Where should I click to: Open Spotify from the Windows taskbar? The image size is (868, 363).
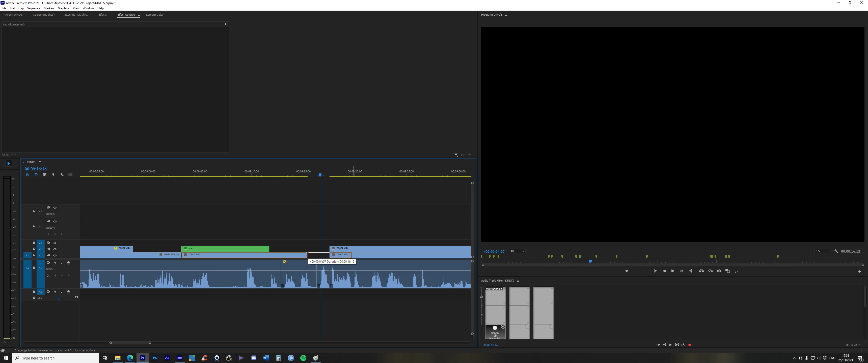point(303,358)
